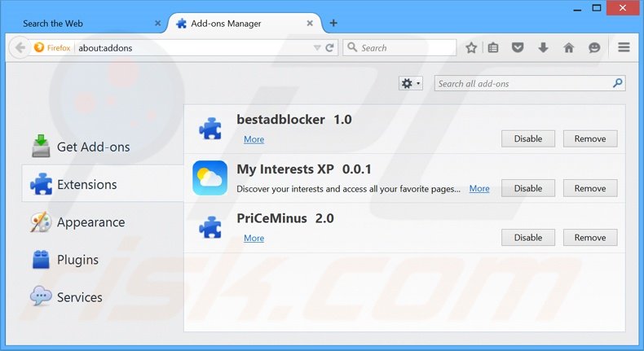The width and height of the screenshot is (644, 351).
Task: Disable My Interests XP extension
Action: pos(528,188)
